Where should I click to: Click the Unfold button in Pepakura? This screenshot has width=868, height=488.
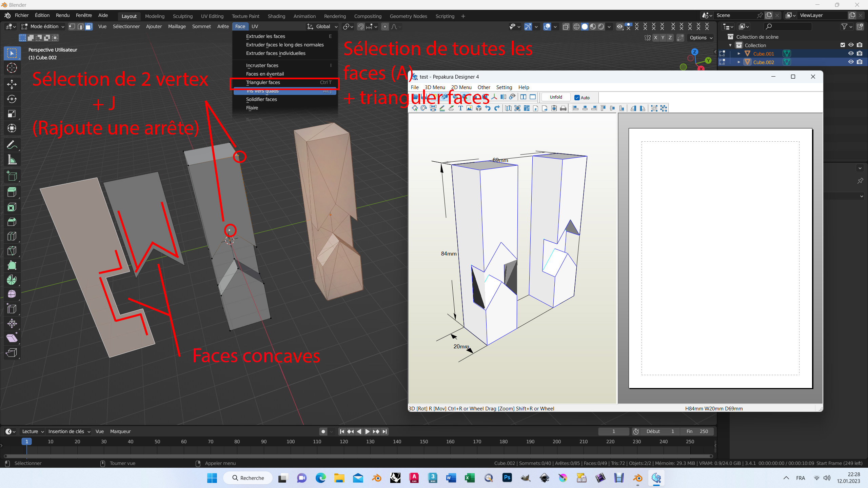click(x=556, y=97)
